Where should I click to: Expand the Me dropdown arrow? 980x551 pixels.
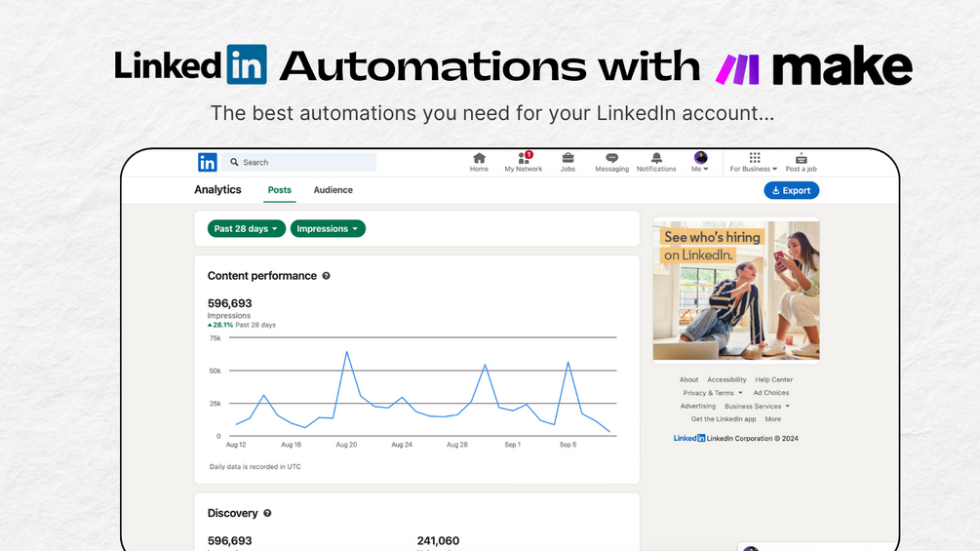tap(706, 170)
